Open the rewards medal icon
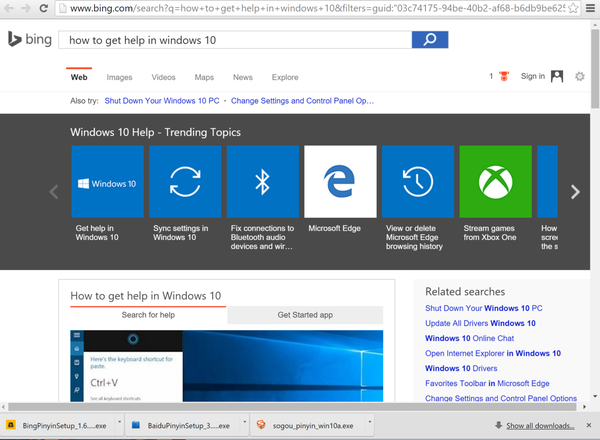 [504, 76]
